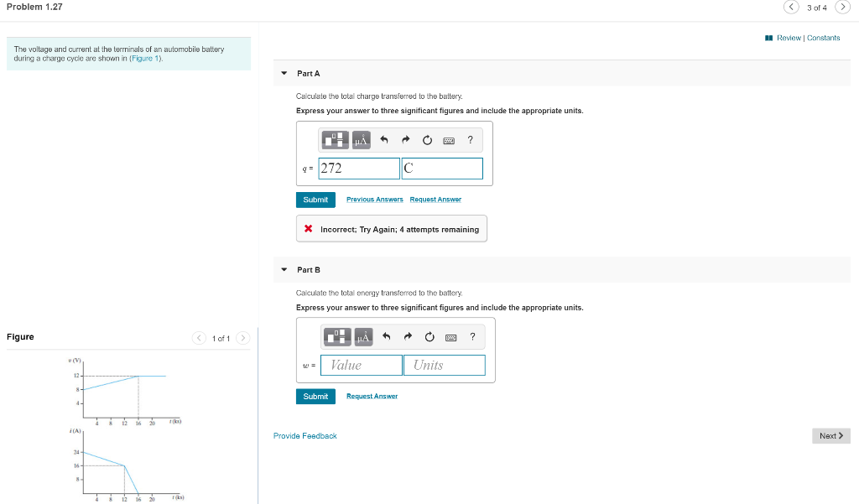
Task: Go to next problem arrow at top
Action: tap(842, 7)
